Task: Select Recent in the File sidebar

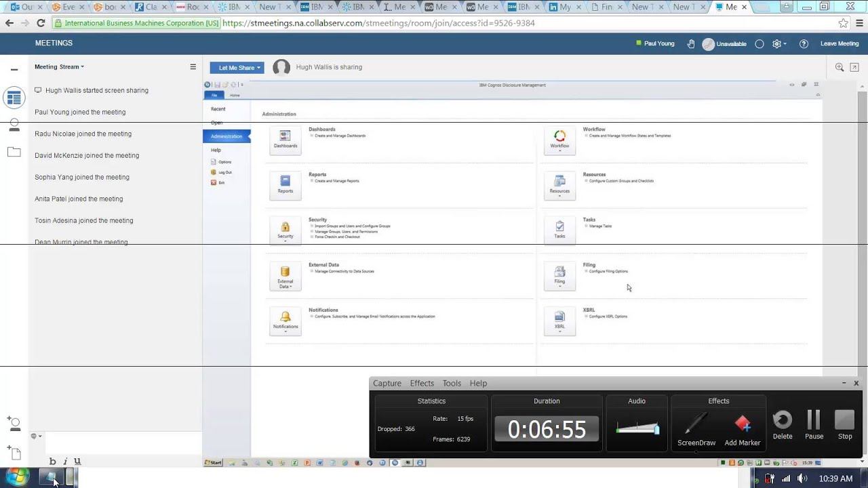Action: (x=218, y=109)
